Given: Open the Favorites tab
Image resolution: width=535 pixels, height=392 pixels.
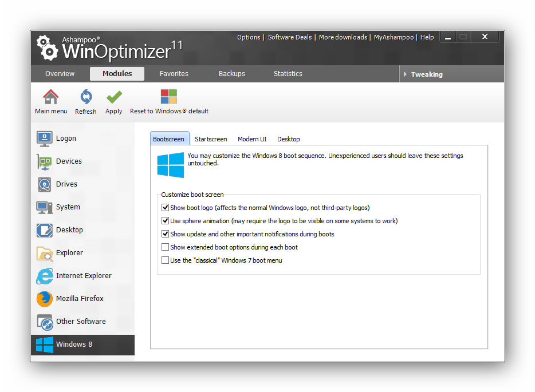Looking at the screenshot, I should 174,74.
